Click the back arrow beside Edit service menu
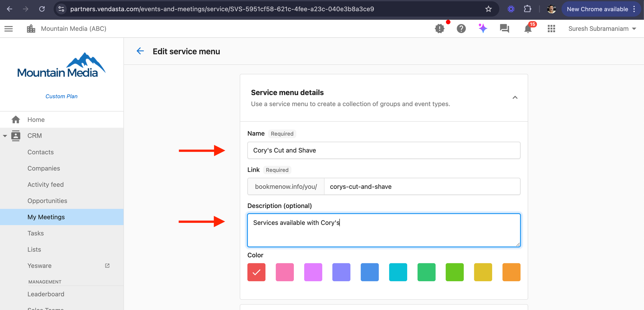The image size is (644, 310). click(140, 51)
